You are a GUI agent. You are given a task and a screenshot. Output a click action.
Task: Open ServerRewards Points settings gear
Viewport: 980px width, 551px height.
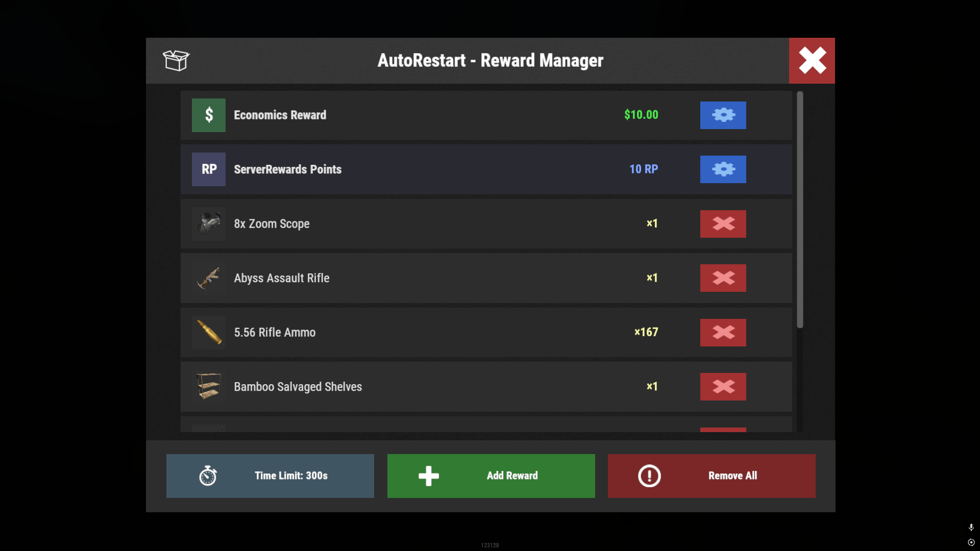click(x=723, y=169)
